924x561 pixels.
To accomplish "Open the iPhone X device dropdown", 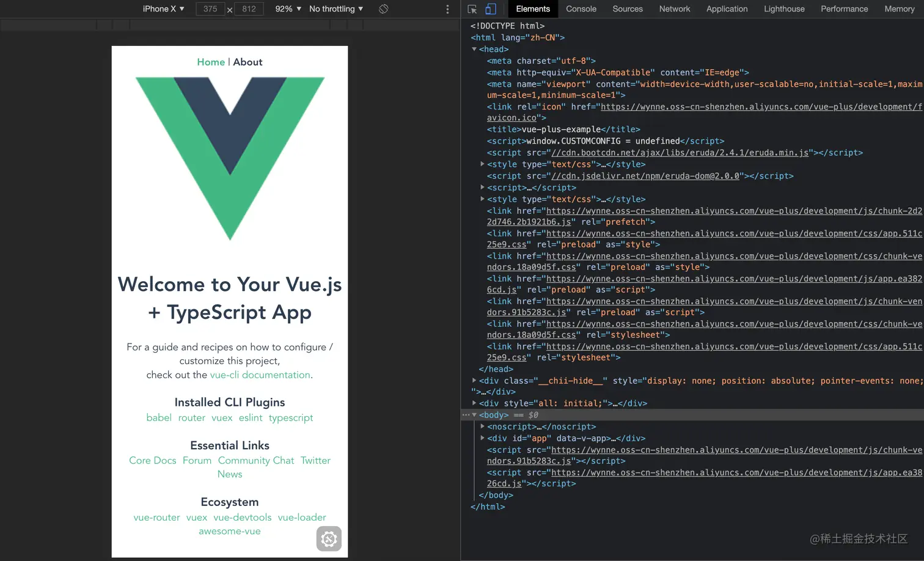I will tap(163, 9).
